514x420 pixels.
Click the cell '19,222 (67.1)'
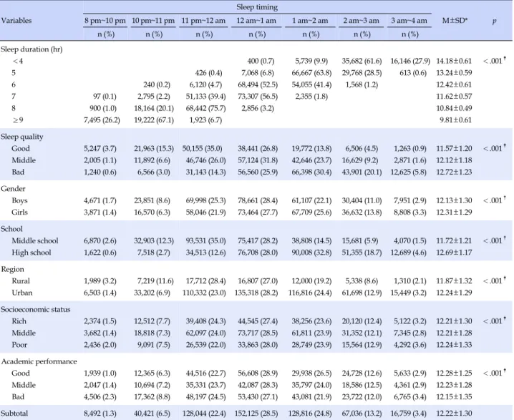click(154, 120)
